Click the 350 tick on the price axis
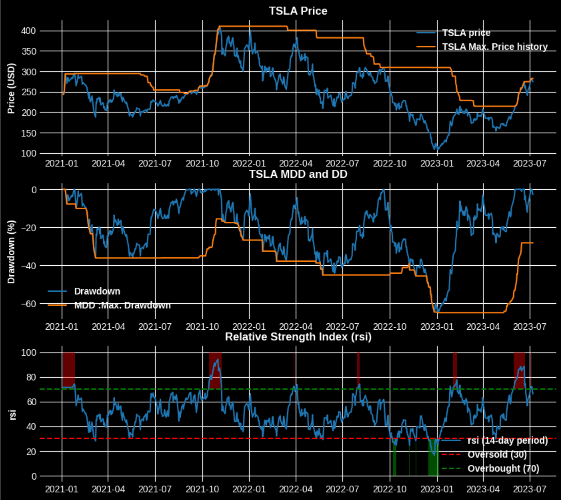 coord(28,52)
